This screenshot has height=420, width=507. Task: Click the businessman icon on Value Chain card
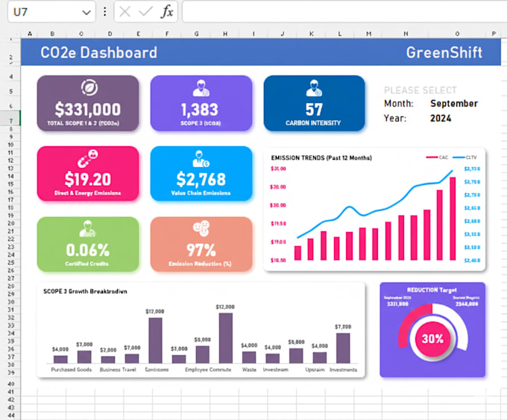point(201,159)
